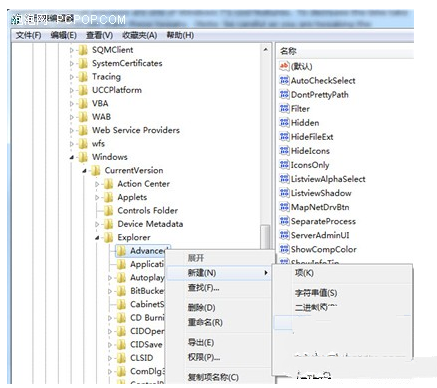The height and width of the screenshot is (388, 437).
Task: Click the SeparateProcess DWORD value icon
Action: (284, 221)
